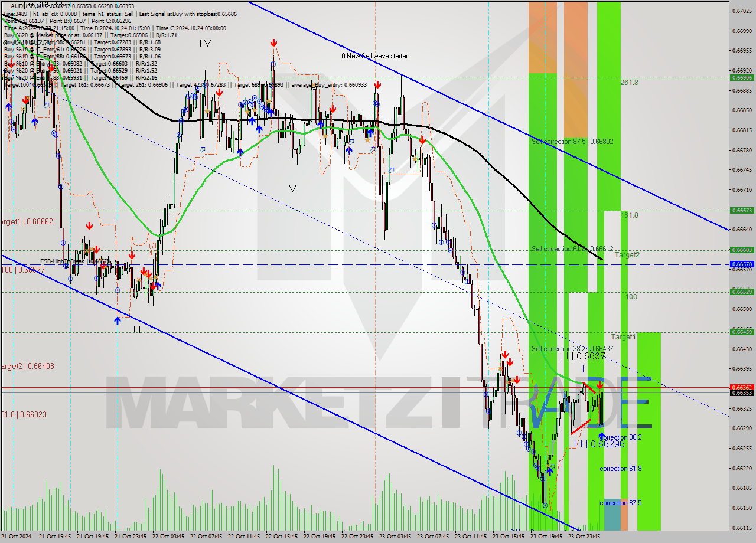Click the red 0.66362 price tag

pos(741,387)
